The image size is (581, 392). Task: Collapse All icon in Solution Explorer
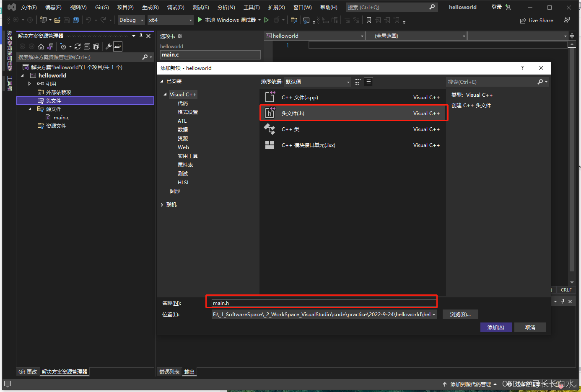[x=87, y=46]
